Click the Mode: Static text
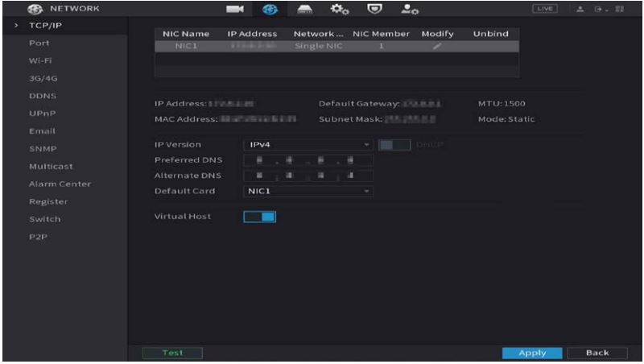The width and height of the screenshot is (644, 364). [506, 119]
